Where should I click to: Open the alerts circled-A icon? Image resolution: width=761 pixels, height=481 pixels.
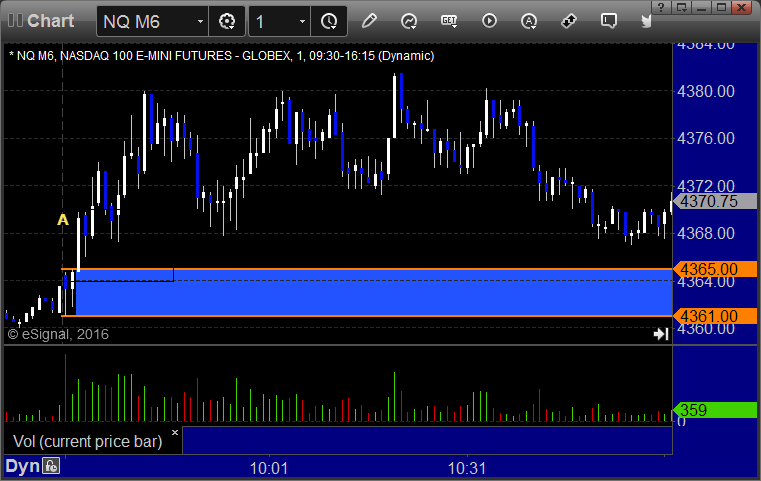tap(529, 21)
